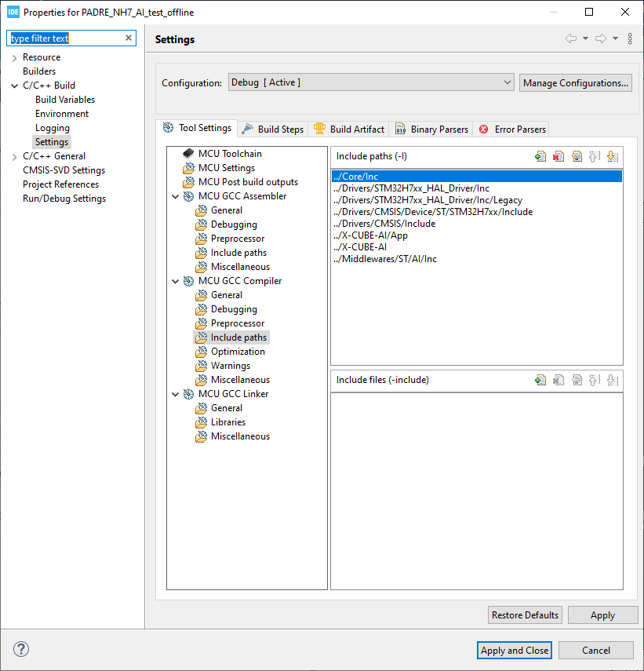Open Builders in the left tree

tap(39, 71)
